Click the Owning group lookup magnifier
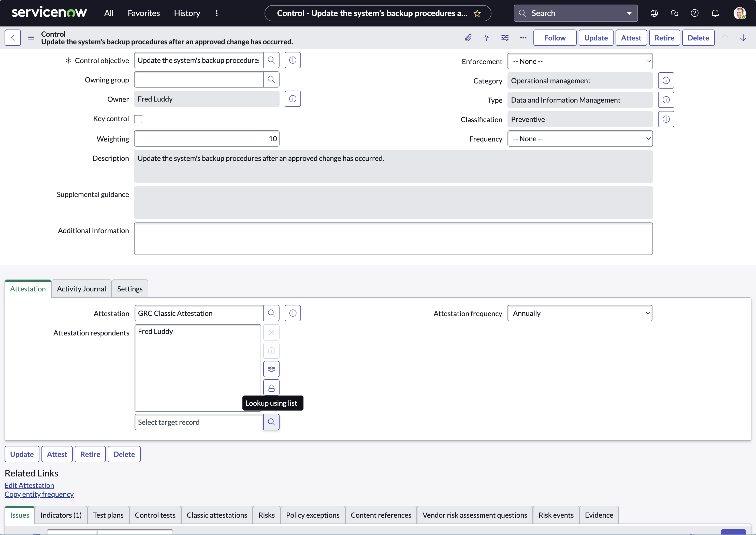 (x=271, y=79)
